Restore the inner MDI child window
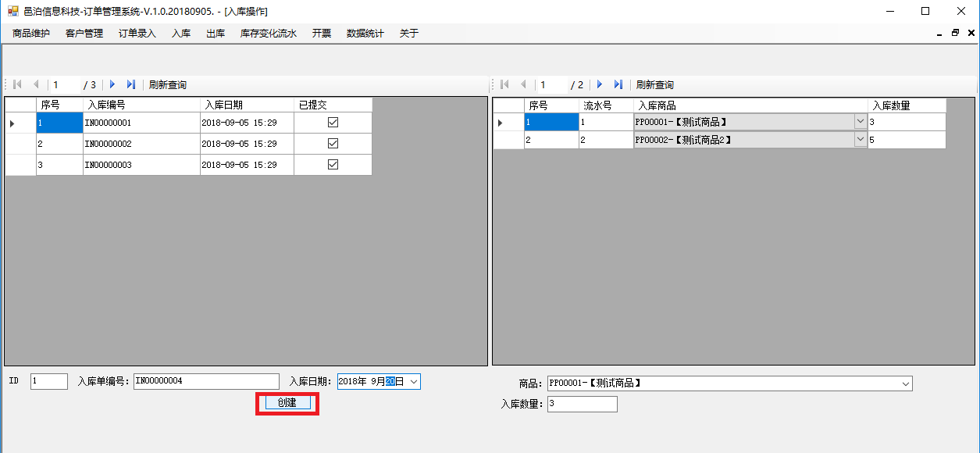 point(955,34)
